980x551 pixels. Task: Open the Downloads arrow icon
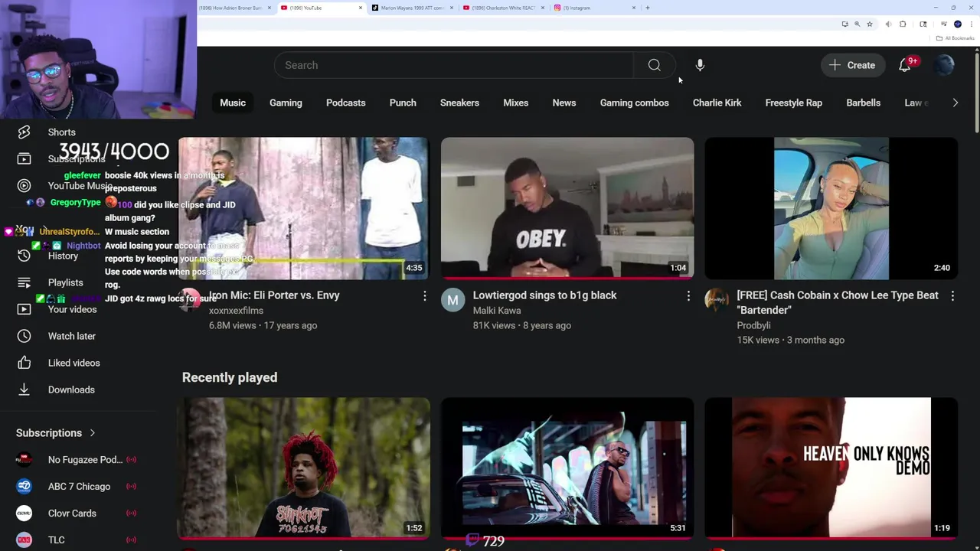pos(24,390)
